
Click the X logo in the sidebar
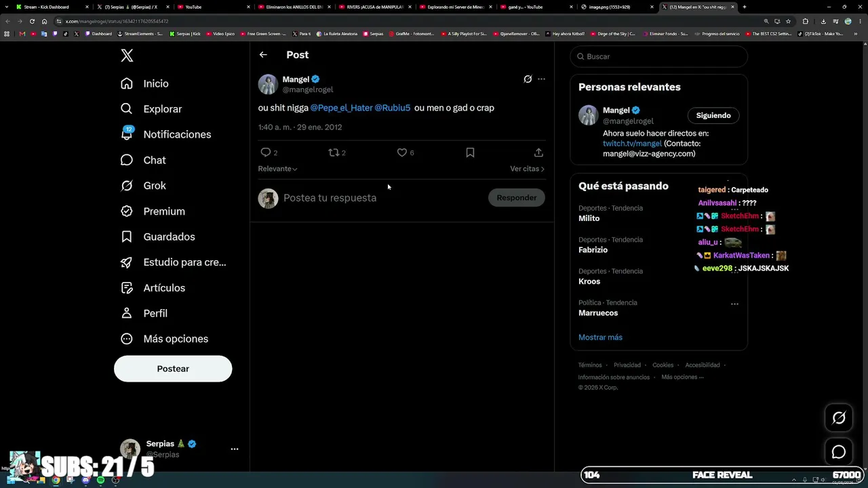click(127, 56)
